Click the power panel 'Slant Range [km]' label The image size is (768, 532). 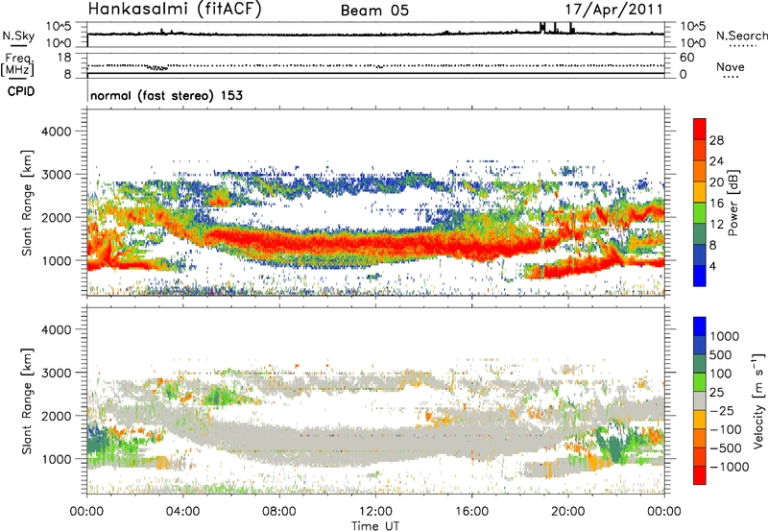(x=28, y=203)
